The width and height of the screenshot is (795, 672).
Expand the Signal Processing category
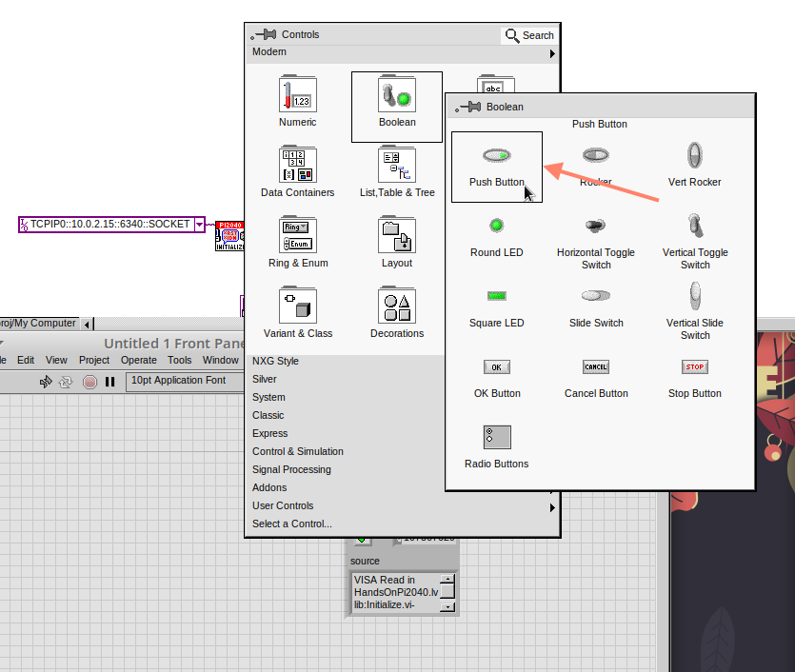tap(291, 470)
